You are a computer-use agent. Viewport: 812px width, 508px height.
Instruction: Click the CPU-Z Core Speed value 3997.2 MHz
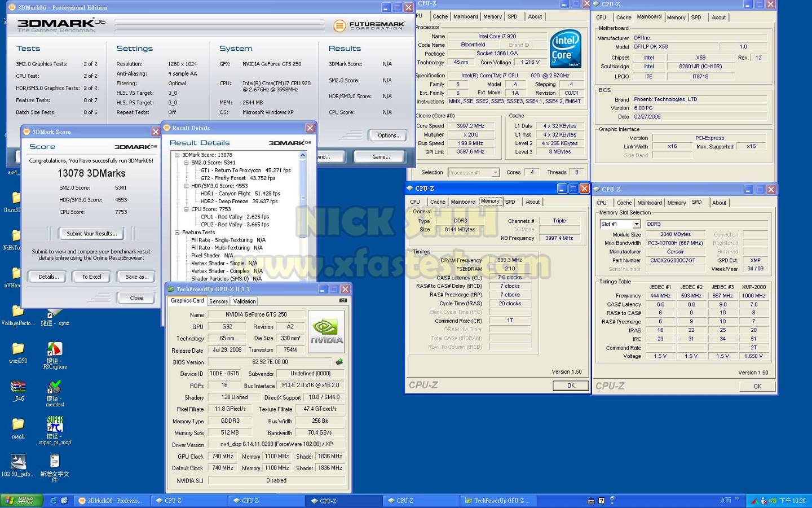click(470, 126)
